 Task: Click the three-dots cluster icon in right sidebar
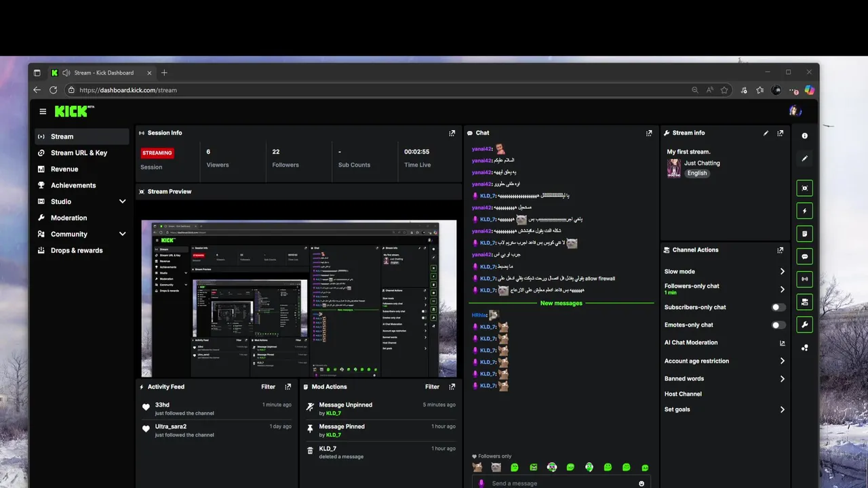pos(805,348)
